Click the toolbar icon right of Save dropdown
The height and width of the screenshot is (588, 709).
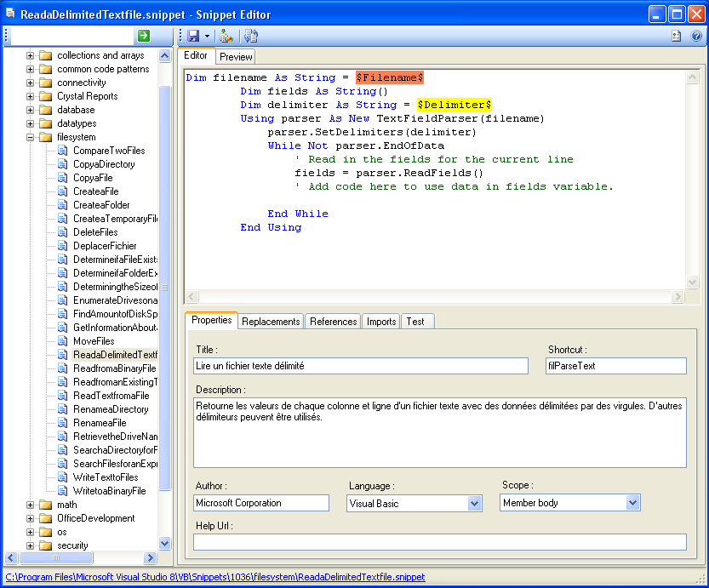pos(226,37)
